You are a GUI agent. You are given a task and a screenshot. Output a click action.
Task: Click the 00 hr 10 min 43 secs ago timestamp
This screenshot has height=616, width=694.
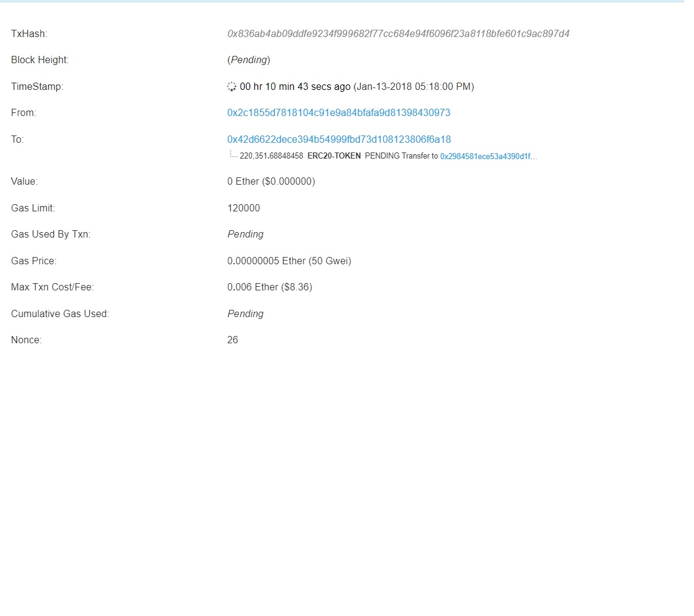(295, 87)
